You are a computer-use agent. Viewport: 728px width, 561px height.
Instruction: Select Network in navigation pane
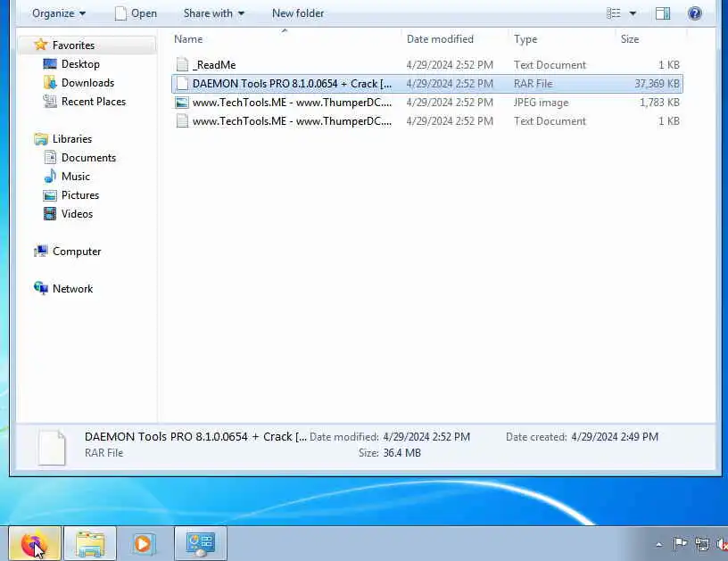(x=72, y=289)
